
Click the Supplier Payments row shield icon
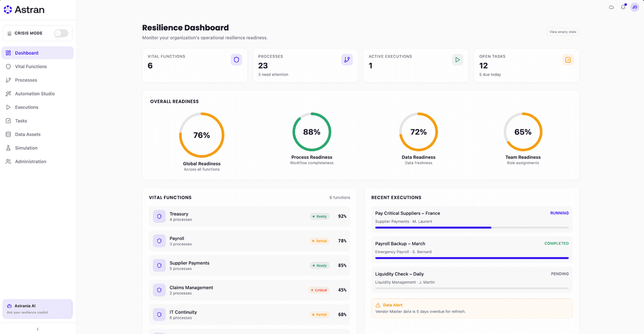pos(159,265)
